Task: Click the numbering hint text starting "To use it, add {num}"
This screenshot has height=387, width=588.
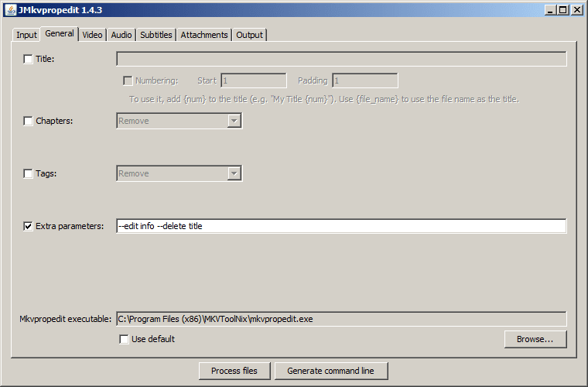Action: (324, 99)
